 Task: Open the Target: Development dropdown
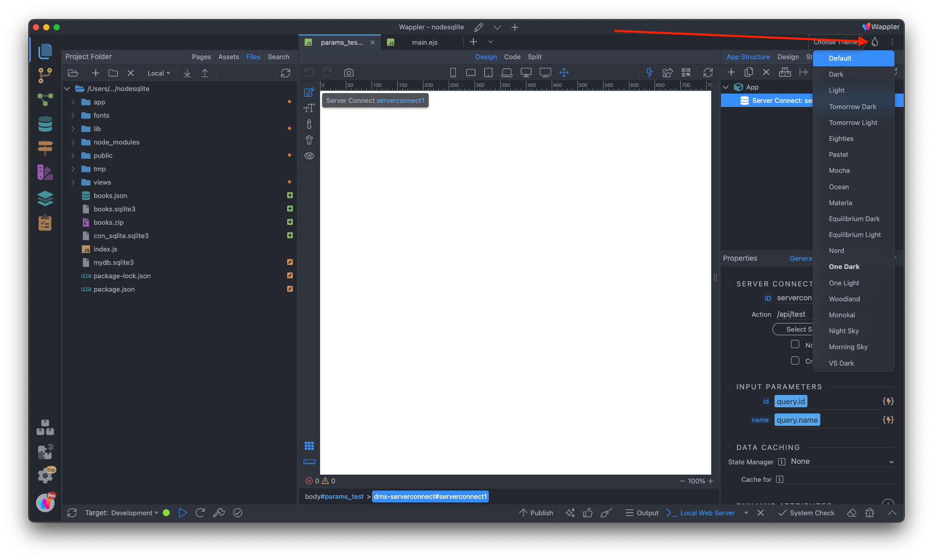click(x=122, y=513)
